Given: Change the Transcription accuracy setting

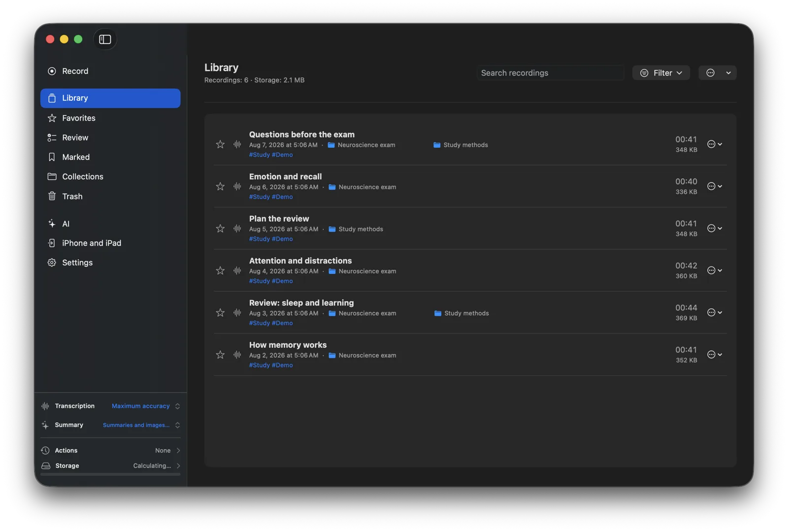Looking at the screenshot, I should tap(145, 406).
